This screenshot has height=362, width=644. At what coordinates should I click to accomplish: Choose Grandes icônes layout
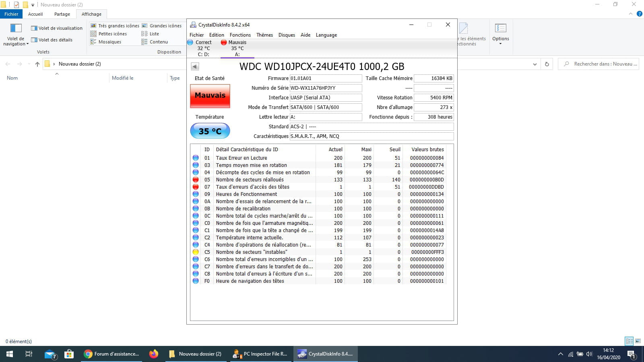pos(161,26)
